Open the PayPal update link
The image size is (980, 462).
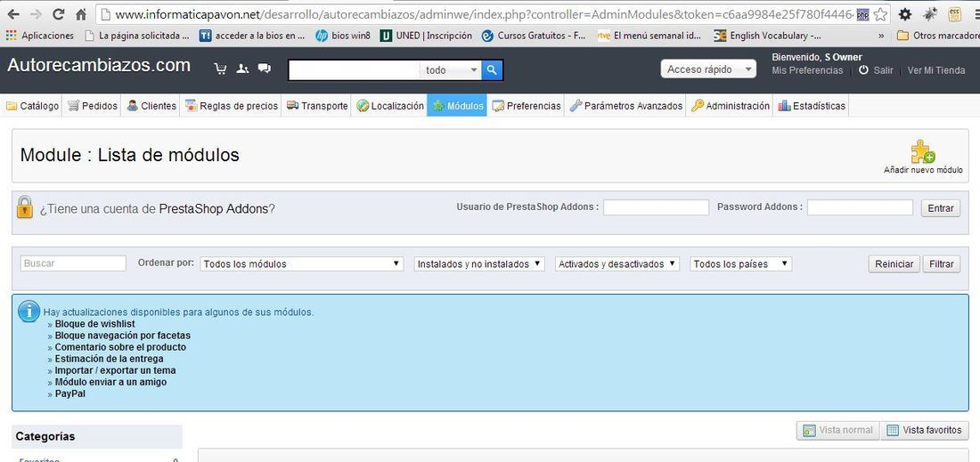pos(70,394)
